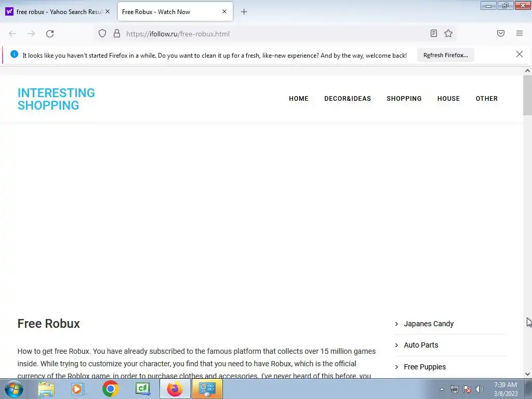Open the Windows Start button
This screenshot has width=532, height=399.
pyautogui.click(x=14, y=389)
